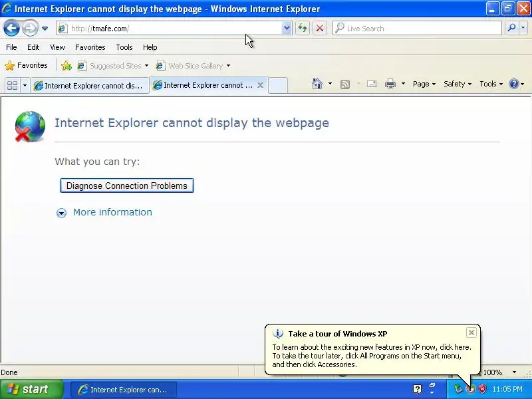Viewport: 532px width, 399px height.
Task: Expand More information arrow icon
Action: pos(61,213)
